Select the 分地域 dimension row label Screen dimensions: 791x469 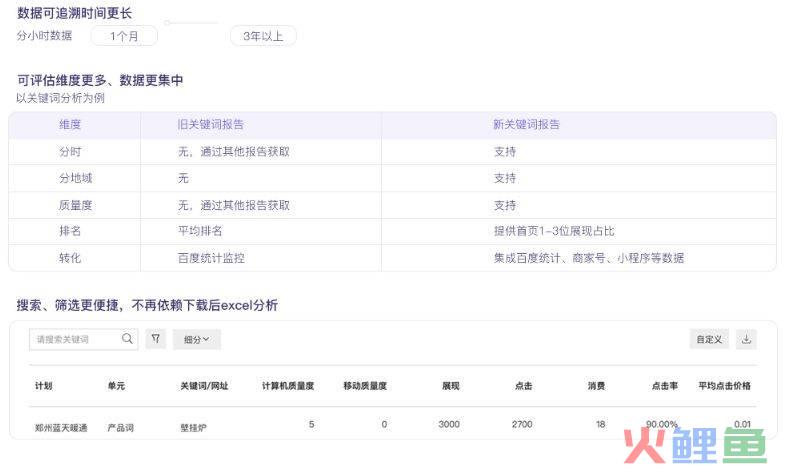tap(75, 178)
